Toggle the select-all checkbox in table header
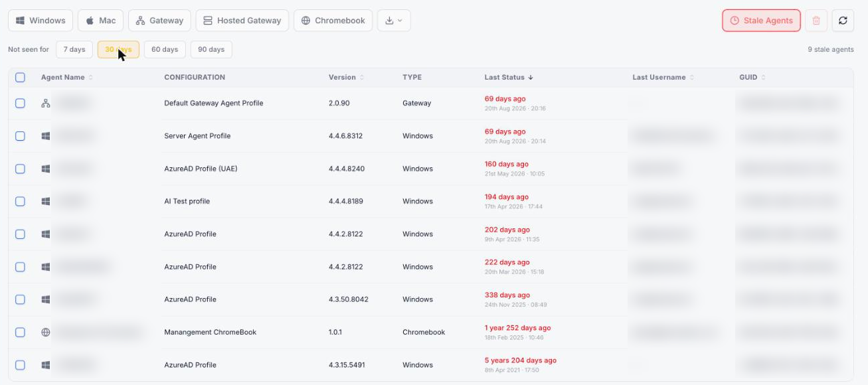 click(20, 78)
